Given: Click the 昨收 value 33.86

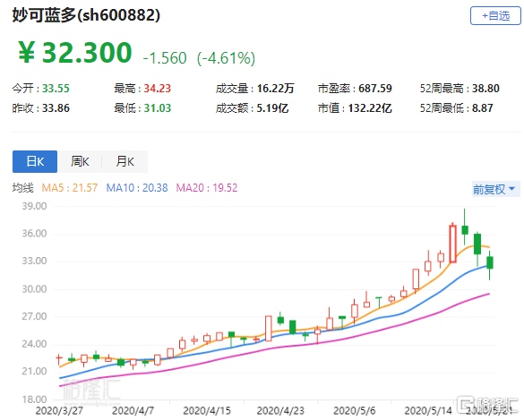Looking at the screenshot, I should tap(56, 108).
